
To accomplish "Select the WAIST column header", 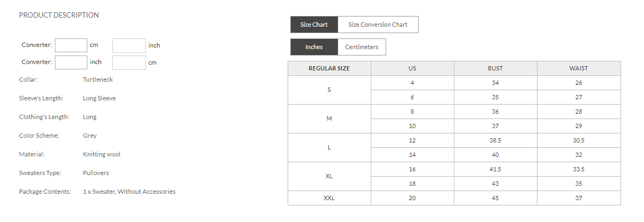I will pos(578,68).
